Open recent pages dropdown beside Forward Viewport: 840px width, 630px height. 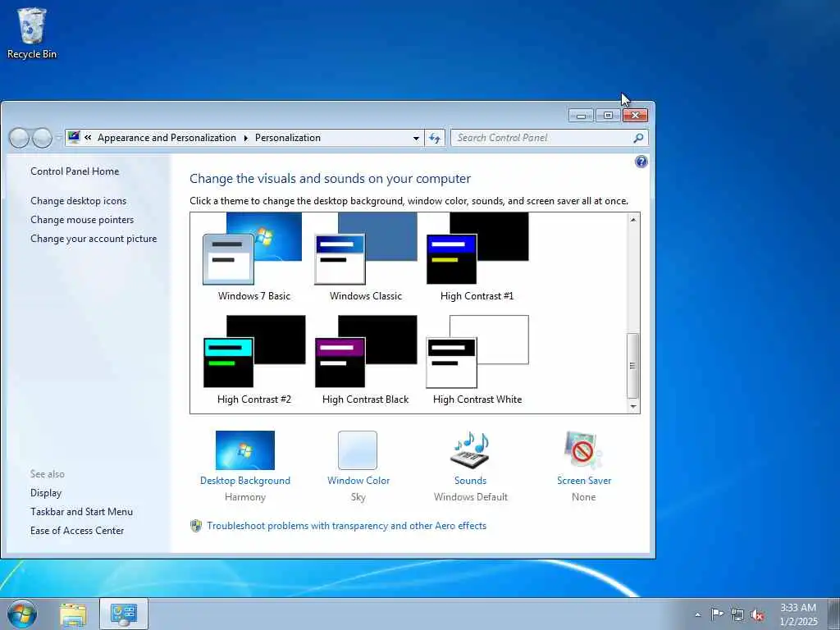click(58, 138)
